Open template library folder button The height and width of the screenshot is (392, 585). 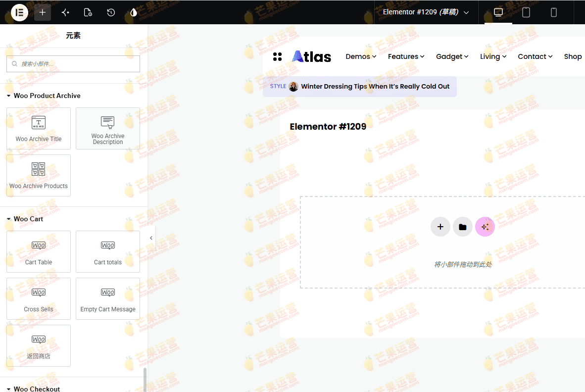click(x=463, y=227)
